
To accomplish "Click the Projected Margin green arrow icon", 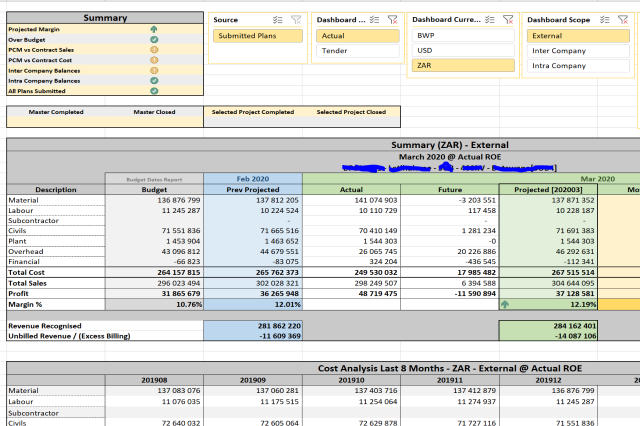I will [152, 30].
